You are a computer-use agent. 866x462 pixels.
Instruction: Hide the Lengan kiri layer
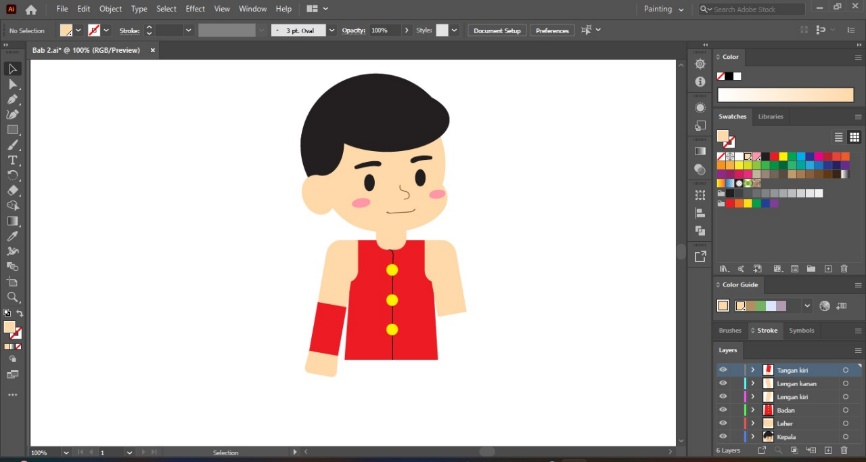coord(723,396)
